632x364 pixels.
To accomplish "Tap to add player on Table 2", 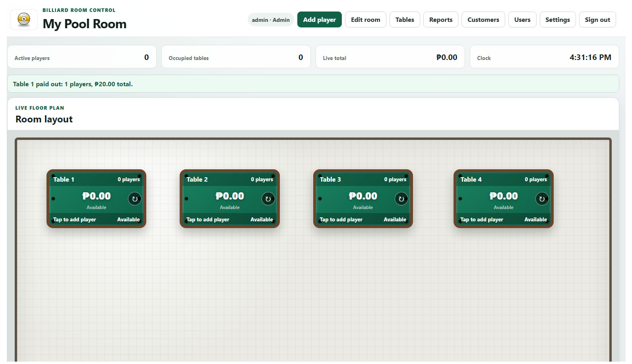I will [208, 219].
